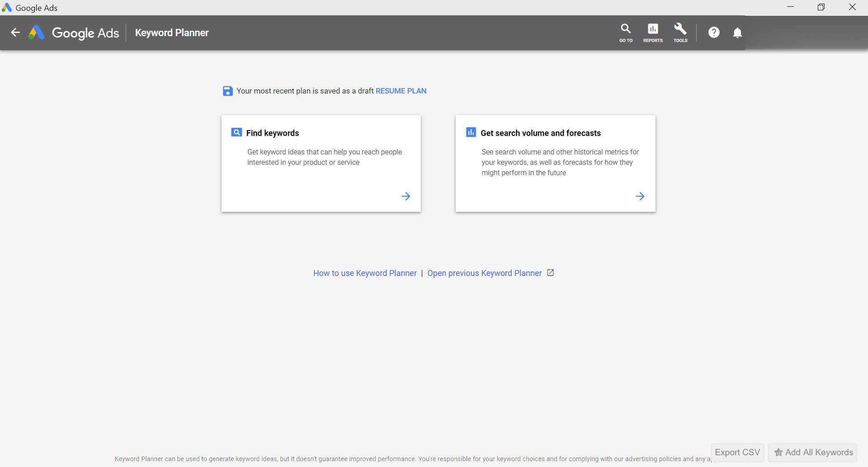Viewport: 868px width, 467px height.
Task: Select Get search volume and forecasts title
Action: coord(541,133)
